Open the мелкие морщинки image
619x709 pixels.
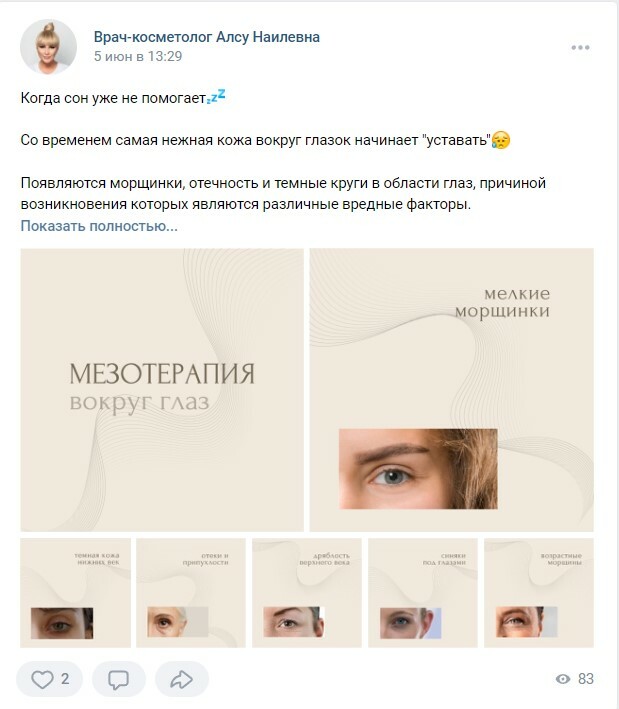(x=451, y=390)
